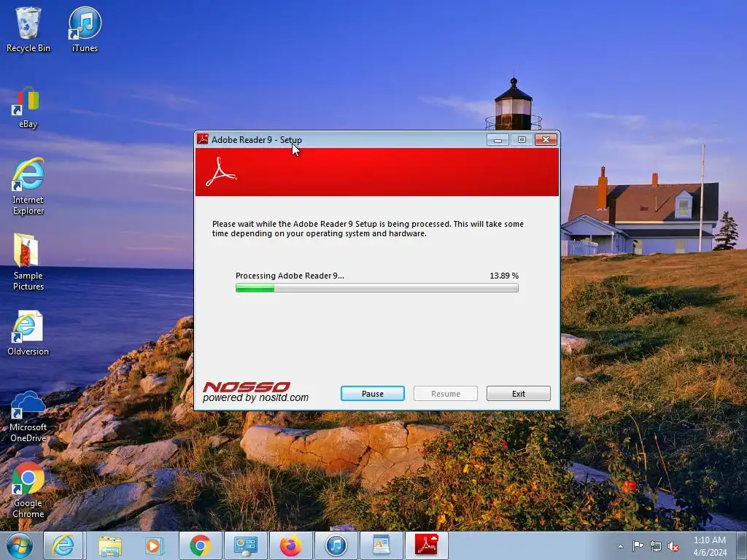
Task: Select the Microsoft OneDrive desktop icon
Action: click(x=28, y=416)
